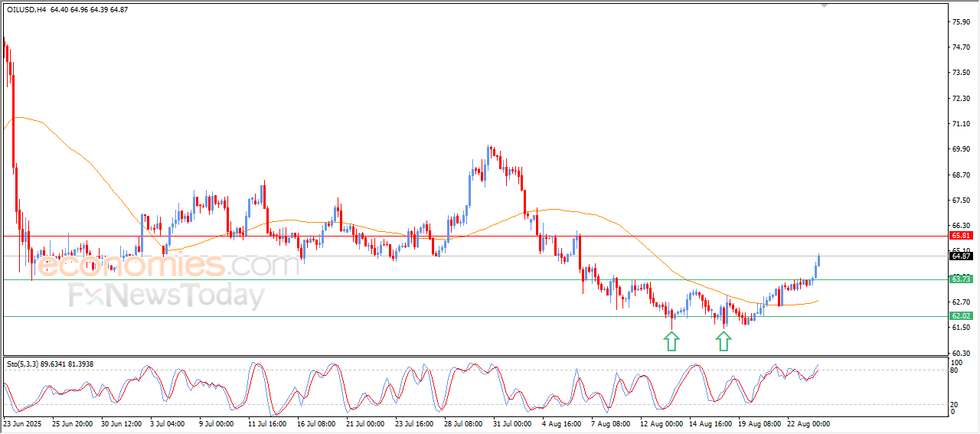Click the 67.50 price axis label
980x434 pixels.
[x=962, y=200]
